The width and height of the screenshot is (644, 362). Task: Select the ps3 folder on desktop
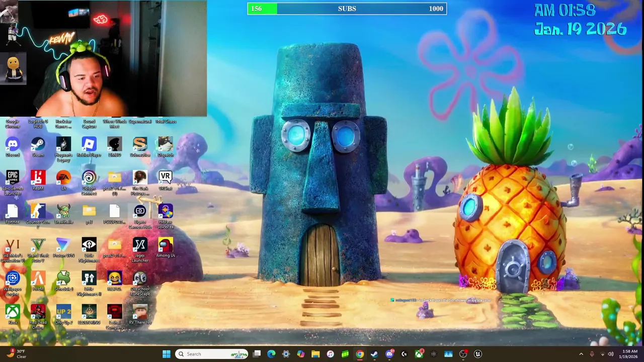(89, 214)
